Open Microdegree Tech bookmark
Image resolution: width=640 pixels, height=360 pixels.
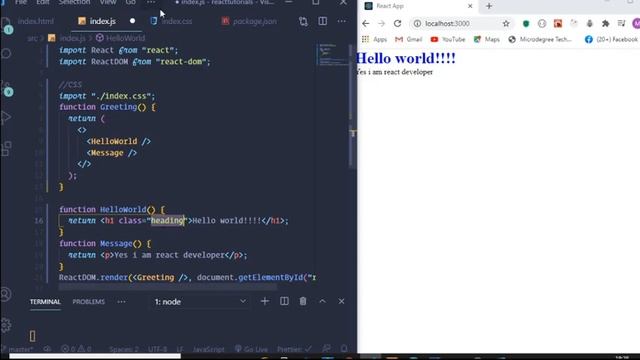tap(540, 39)
